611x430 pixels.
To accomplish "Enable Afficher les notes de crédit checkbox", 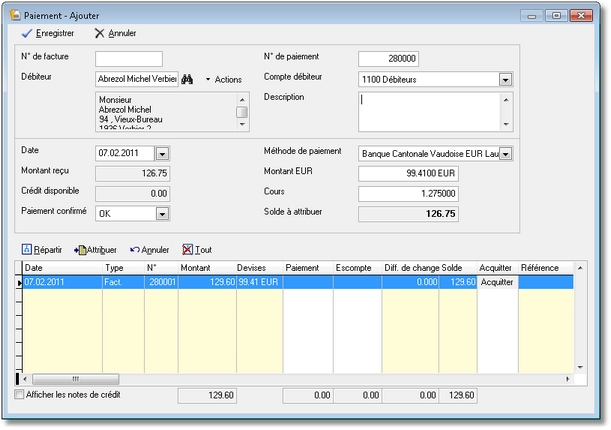I will coord(20,395).
